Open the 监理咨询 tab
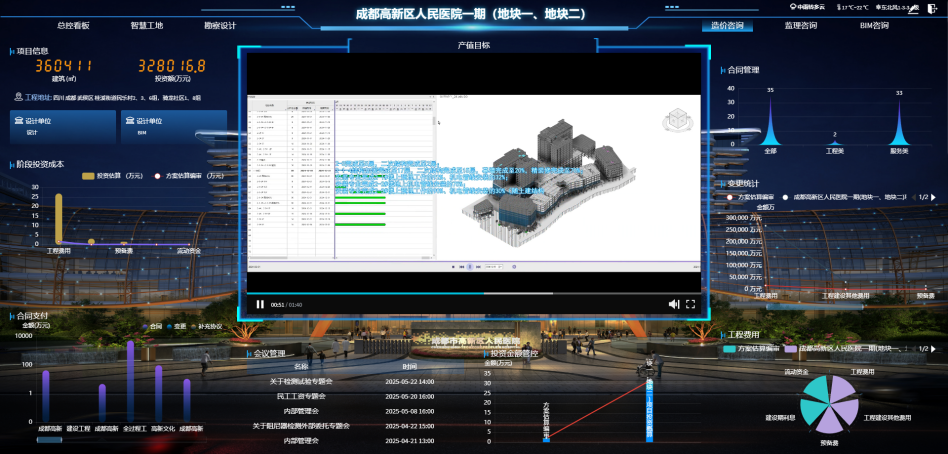 click(x=800, y=25)
